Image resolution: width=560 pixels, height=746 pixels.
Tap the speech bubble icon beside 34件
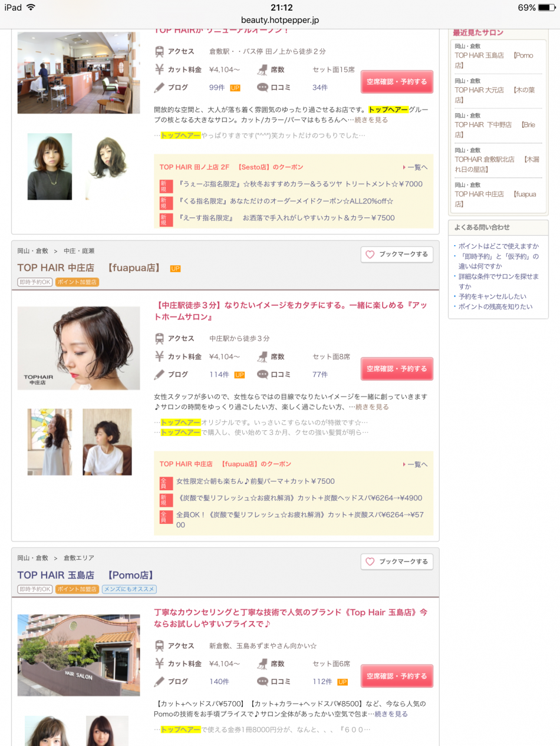pos(262,87)
